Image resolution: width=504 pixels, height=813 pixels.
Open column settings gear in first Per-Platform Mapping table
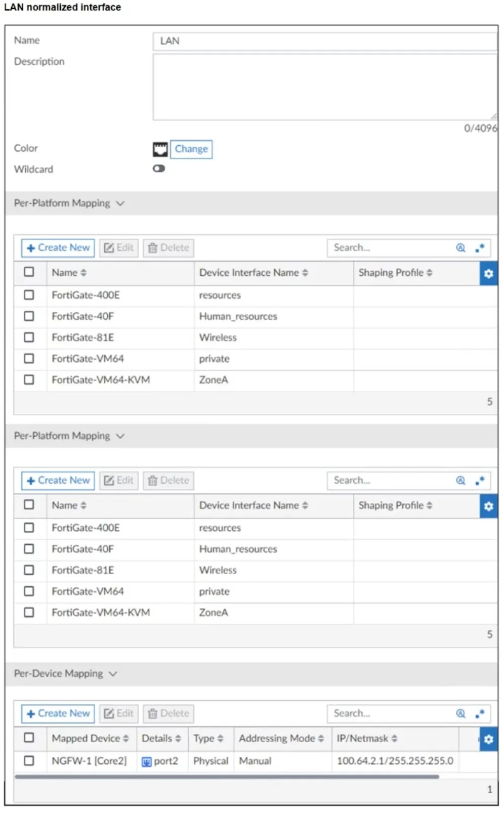click(488, 273)
